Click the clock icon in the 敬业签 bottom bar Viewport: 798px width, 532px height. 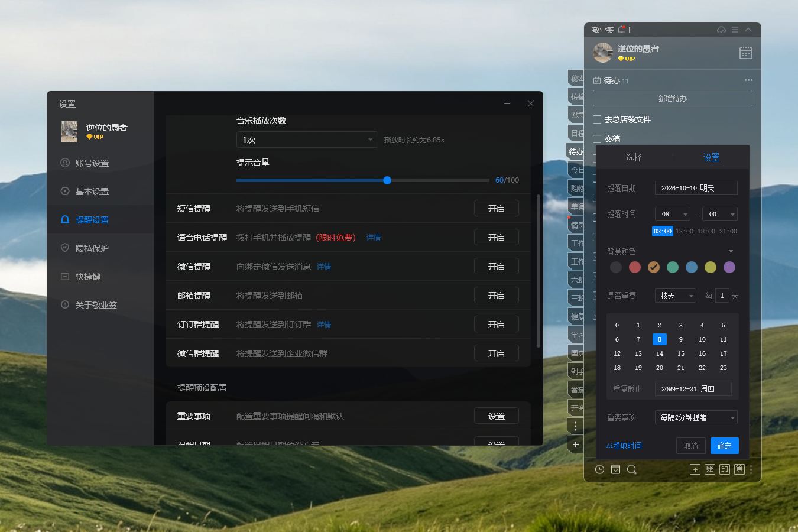(599, 469)
